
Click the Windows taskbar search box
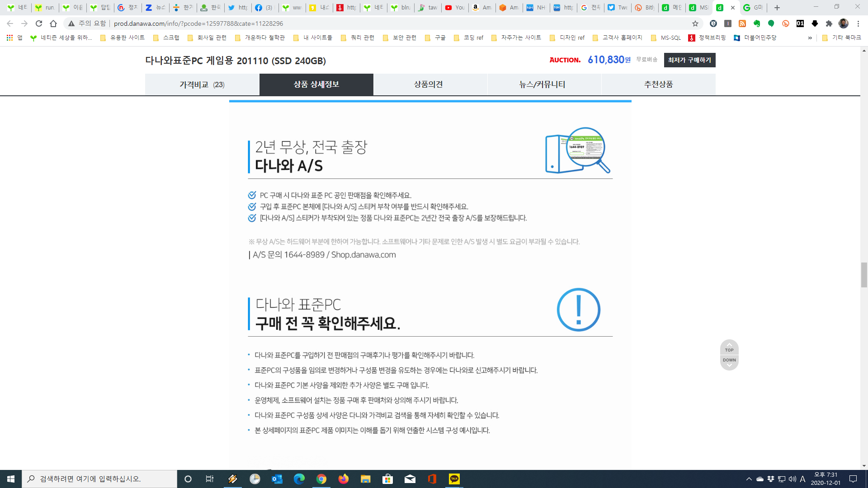(99, 479)
